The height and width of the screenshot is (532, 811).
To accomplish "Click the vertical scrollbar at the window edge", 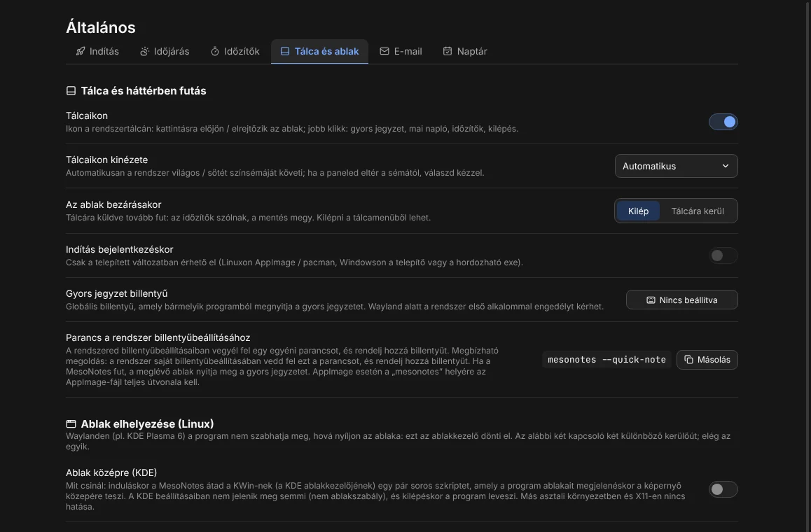I will (808, 266).
